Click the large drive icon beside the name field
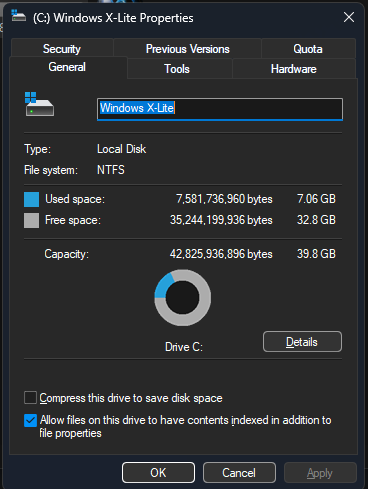Screen dimensions: 368x489 pyautogui.click(x=39, y=104)
